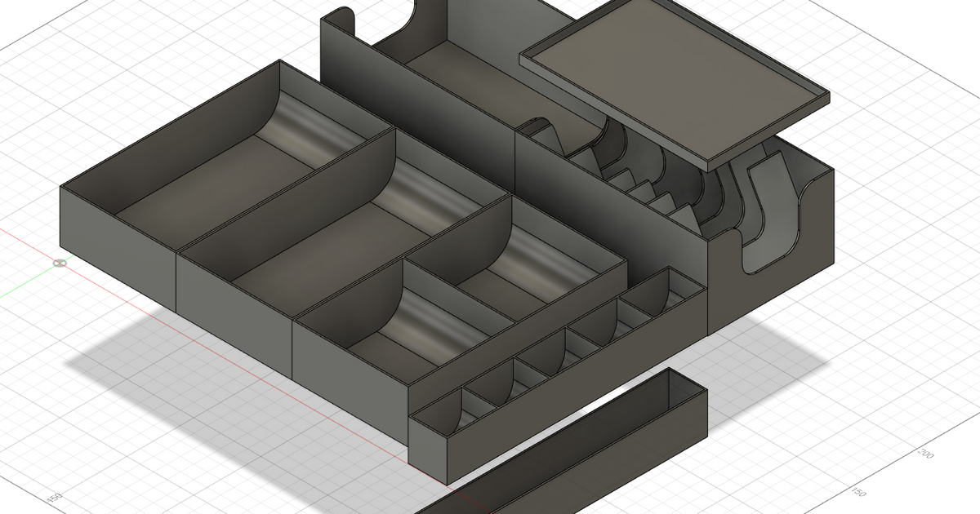Screen dimensions: 980x514
Task: Click the origin point marker
Action: pos(60,263)
